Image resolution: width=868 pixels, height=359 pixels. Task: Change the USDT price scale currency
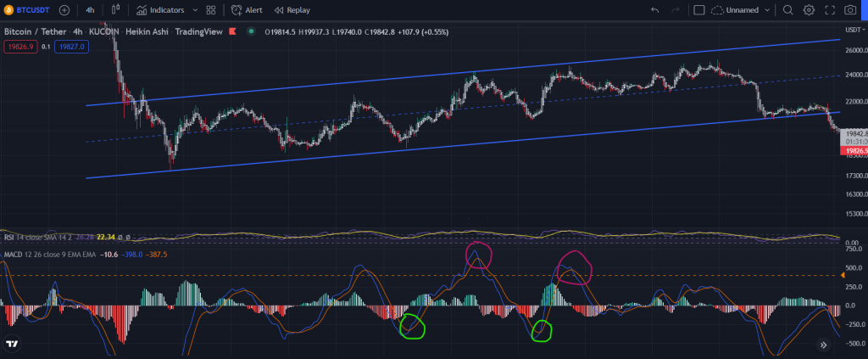(854, 30)
